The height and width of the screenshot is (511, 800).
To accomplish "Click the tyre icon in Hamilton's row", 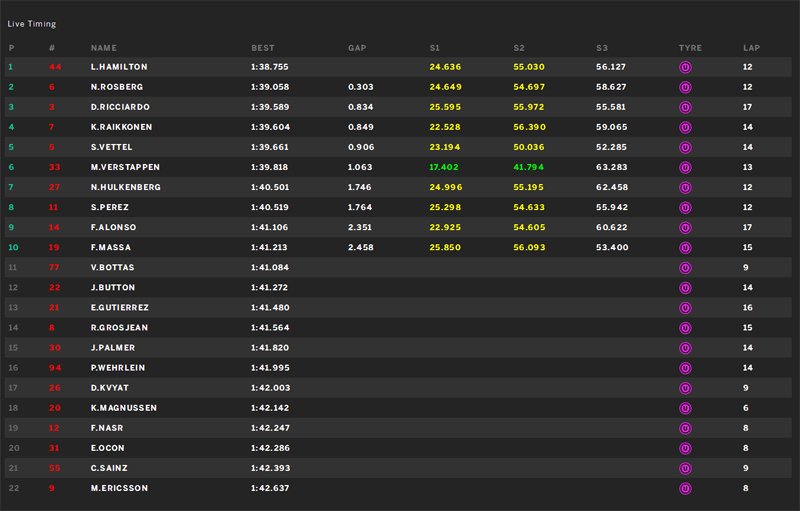I will tap(686, 67).
